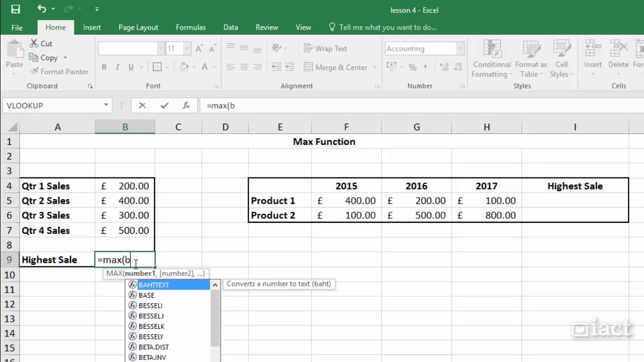Apply cell borders with the Borders icon
The width and height of the screenshot is (644, 362).
(x=157, y=67)
